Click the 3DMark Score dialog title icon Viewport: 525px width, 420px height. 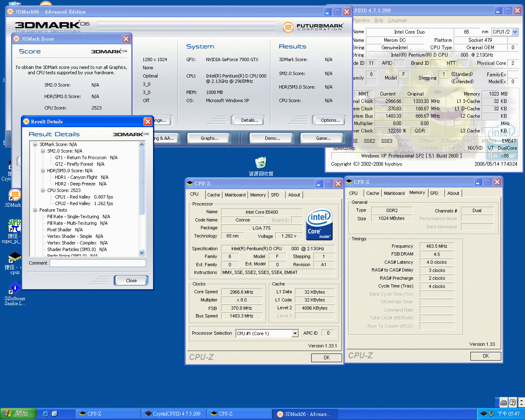pyautogui.click(x=16, y=39)
